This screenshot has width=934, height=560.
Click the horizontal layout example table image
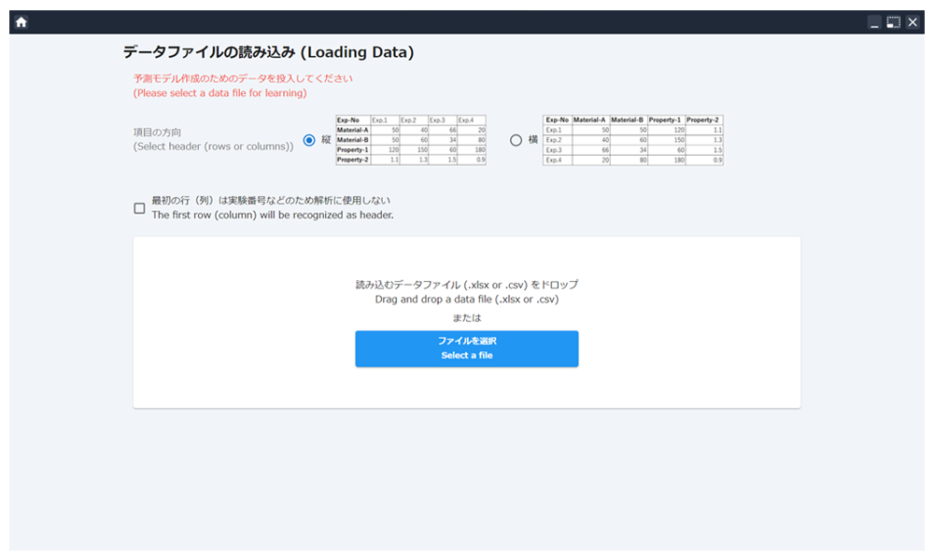tap(633, 140)
